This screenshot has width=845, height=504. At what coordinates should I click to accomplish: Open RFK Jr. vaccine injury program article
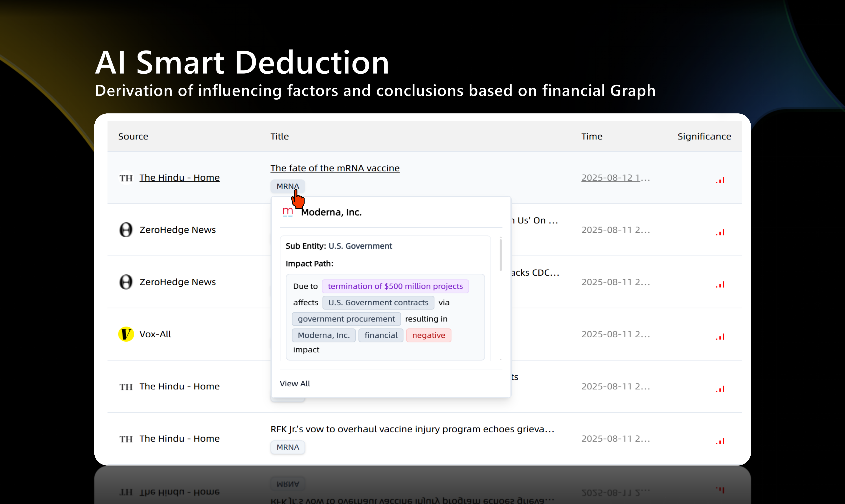[412, 429]
